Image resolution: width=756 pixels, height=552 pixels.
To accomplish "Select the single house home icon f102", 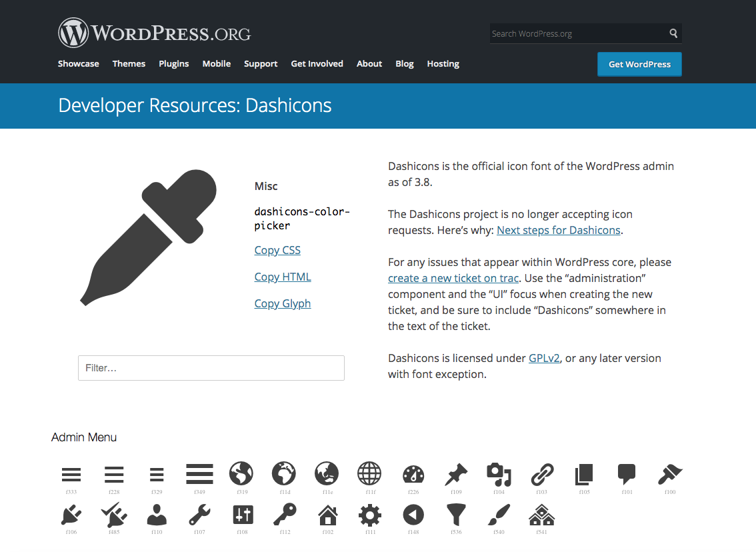I will 328,515.
